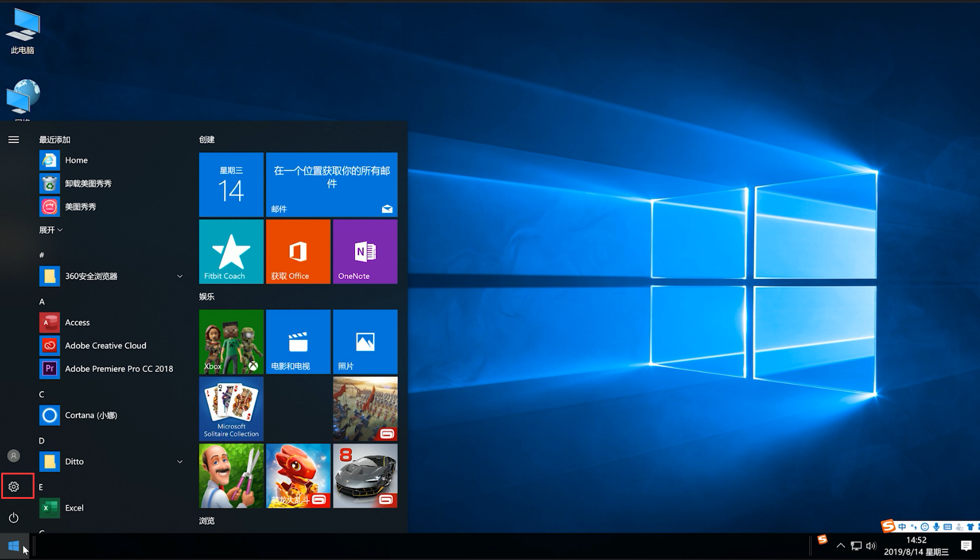Image resolution: width=980 pixels, height=560 pixels.
Task: Click the 获取 Office tile
Action: click(x=298, y=252)
